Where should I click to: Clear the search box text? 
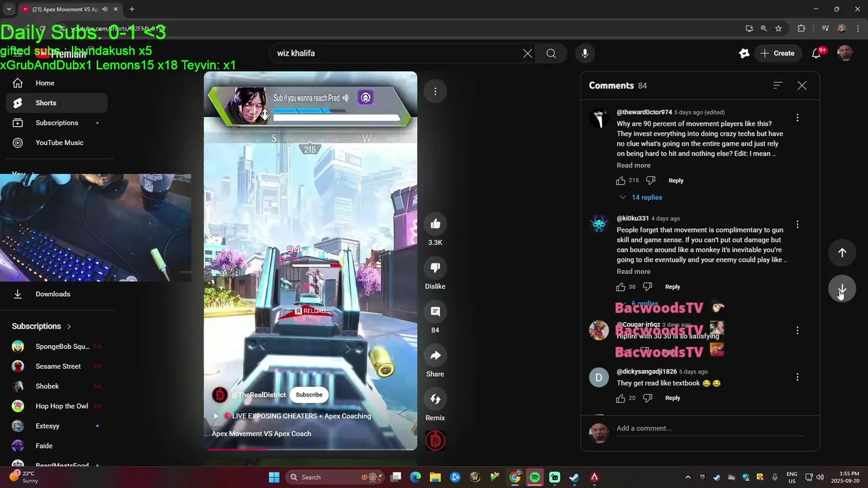pyautogui.click(x=528, y=54)
